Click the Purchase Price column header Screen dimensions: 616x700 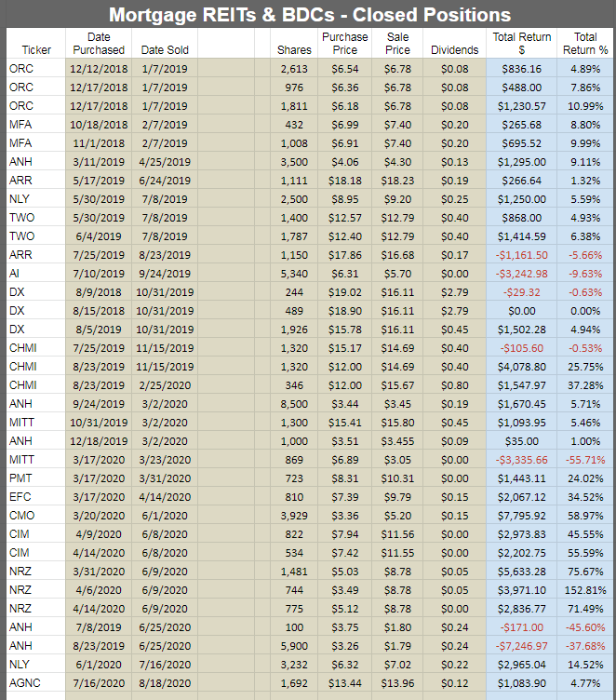coord(344,44)
